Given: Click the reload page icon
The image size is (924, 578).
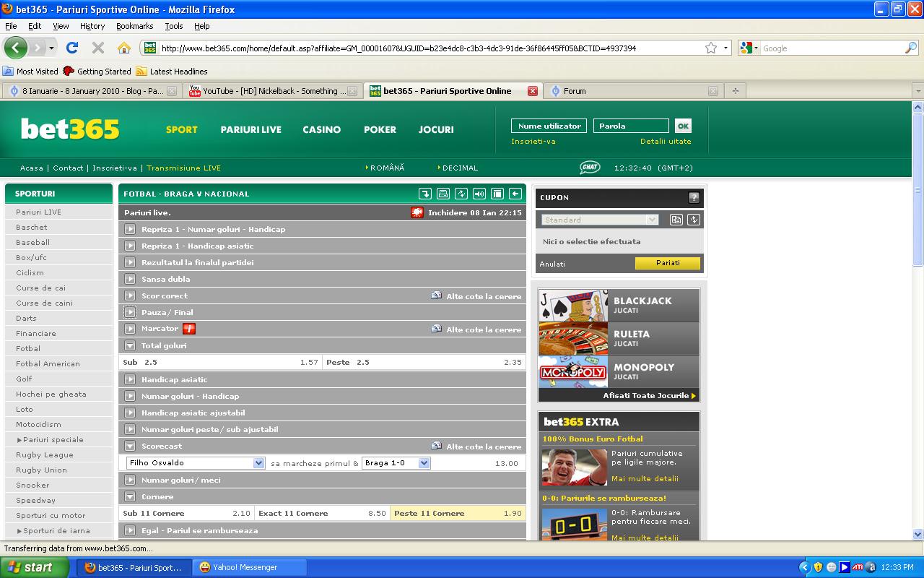Looking at the screenshot, I should pyautogui.click(x=71, y=48).
